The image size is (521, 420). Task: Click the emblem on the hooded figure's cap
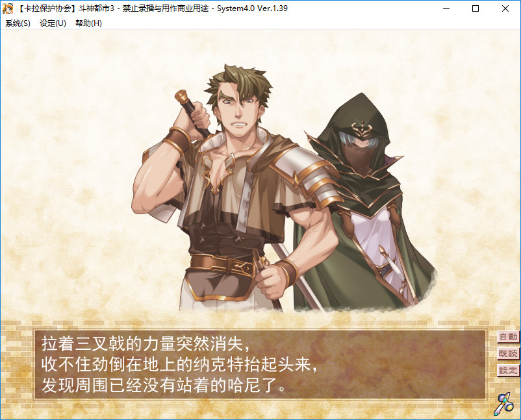pos(363,129)
